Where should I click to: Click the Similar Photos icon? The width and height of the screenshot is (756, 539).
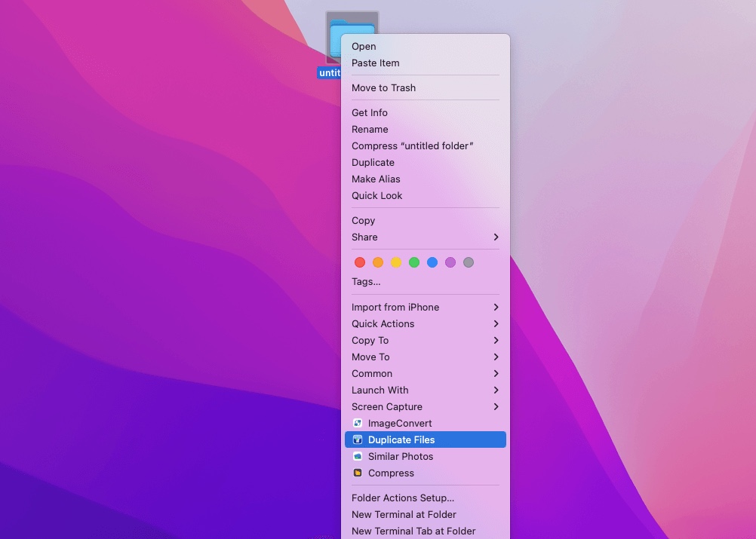pos(358,457)
